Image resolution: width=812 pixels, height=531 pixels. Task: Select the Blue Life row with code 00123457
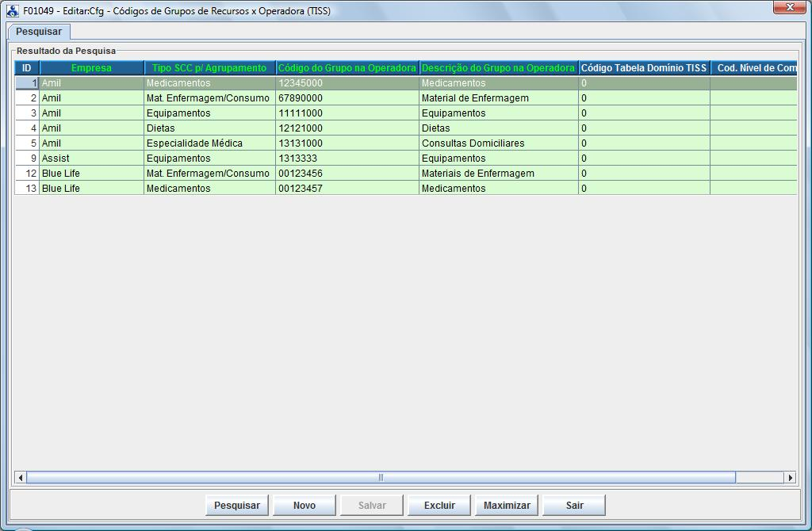point(347,189)
